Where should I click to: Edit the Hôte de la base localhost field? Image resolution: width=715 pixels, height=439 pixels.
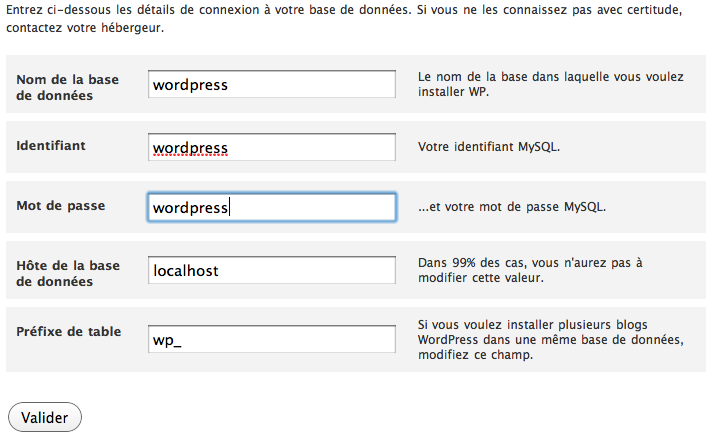point(272,270)
